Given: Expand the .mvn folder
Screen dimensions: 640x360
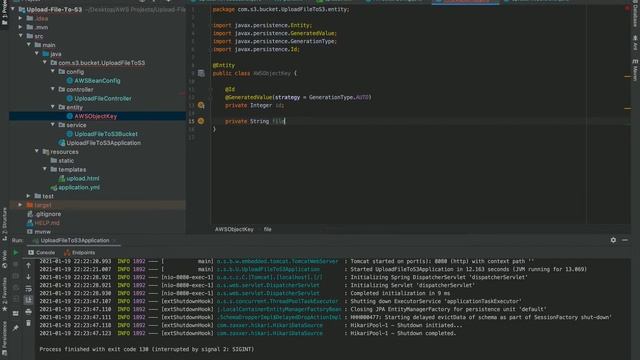Looking at the screenshot, I should tap(20, 27).
